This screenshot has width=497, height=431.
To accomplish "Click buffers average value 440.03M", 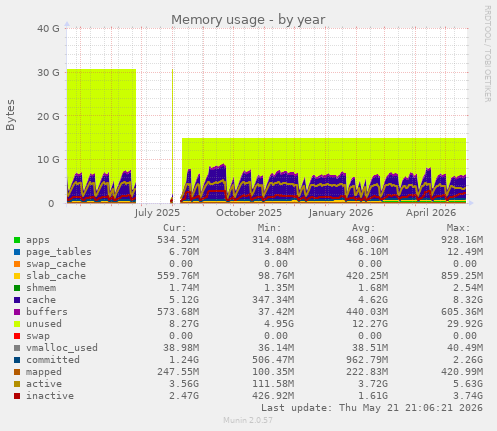I will click(x=367, y=312).
